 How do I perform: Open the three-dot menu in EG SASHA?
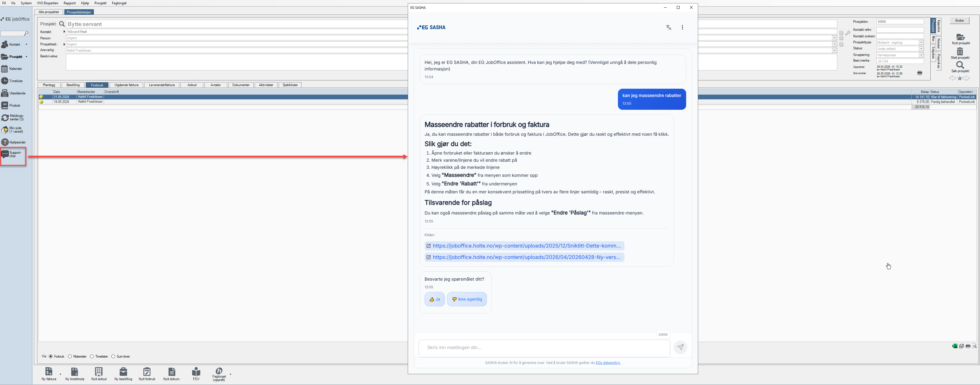coord(682,27)
